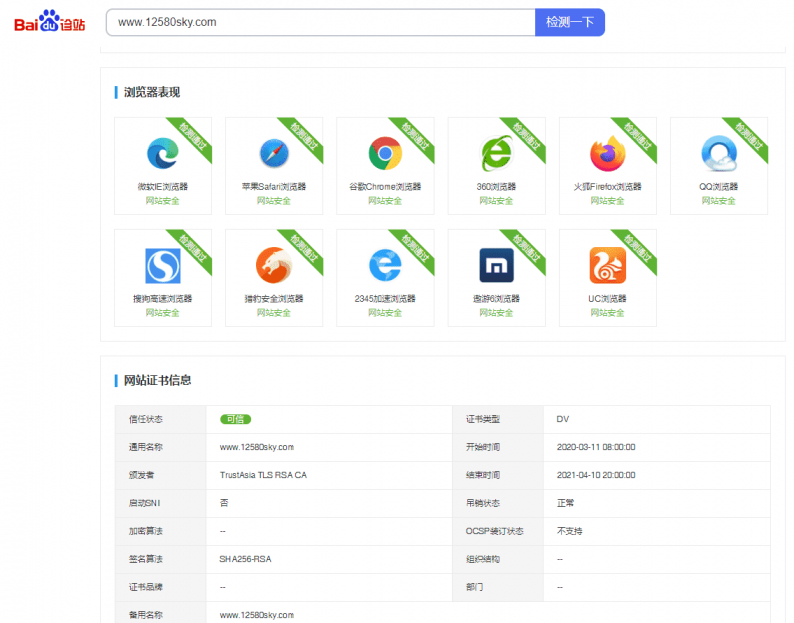Click the 检测一下 button
Viewport: 794px width, 623px height.
tap(570, 22)
